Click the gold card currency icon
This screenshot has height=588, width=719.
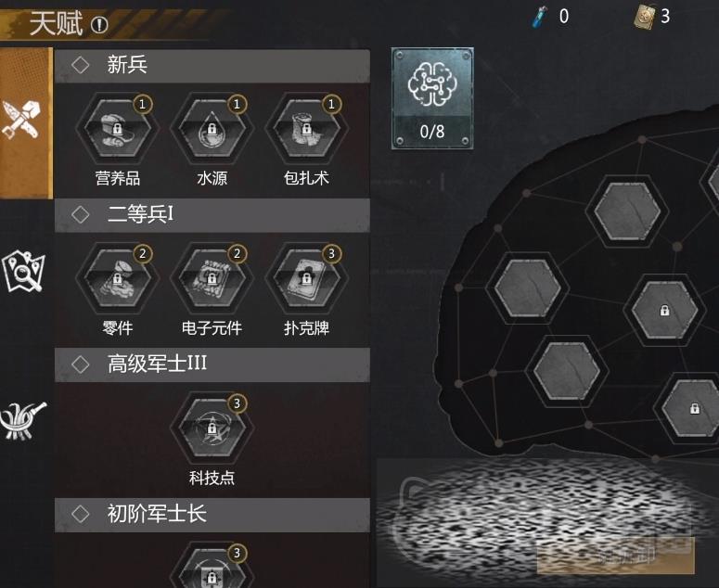click(x=644, y=17)
